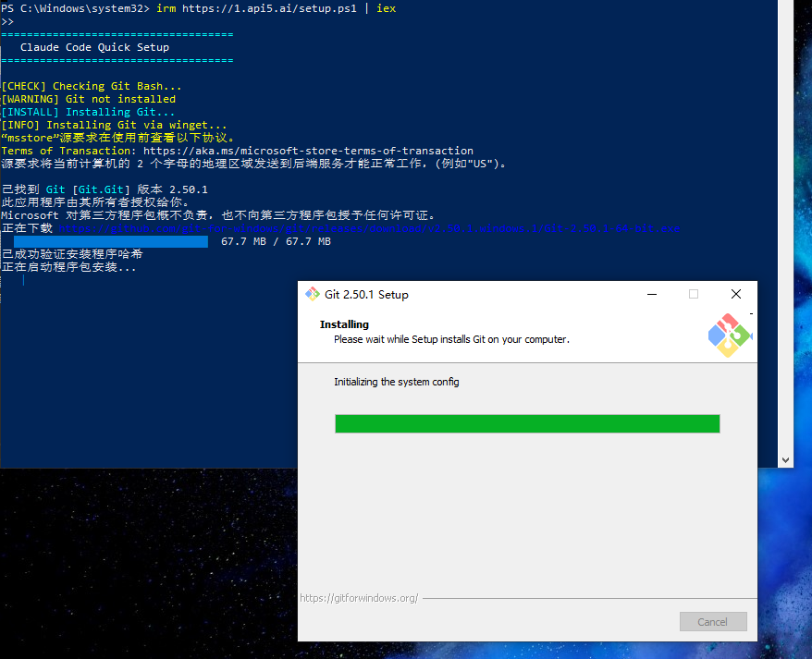Click the "[INFO] Installing Git via winget..." line

coord(114,125)
